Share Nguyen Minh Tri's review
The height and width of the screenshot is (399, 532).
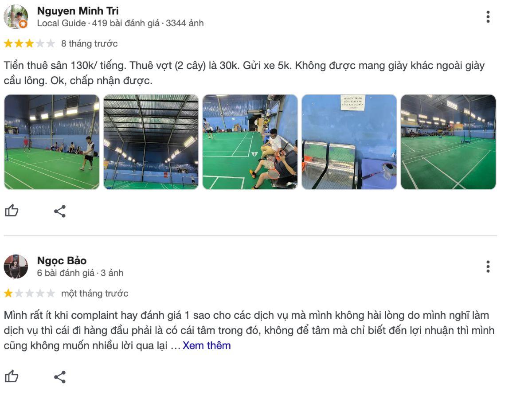pyautogui.click(x=60, y=211)
